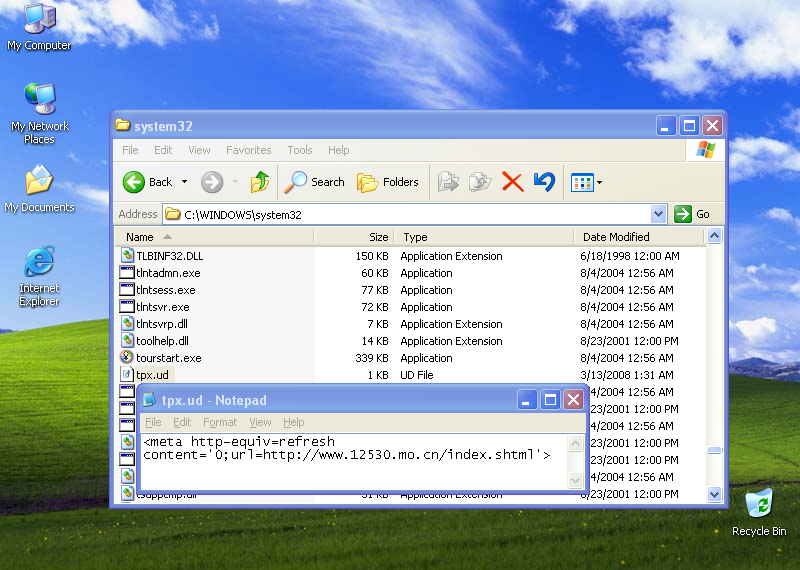This screenshot has height=570, width=800.
Task: Click the system32 folder title icon
Action: pyautogui.click(x=122, y=125)
